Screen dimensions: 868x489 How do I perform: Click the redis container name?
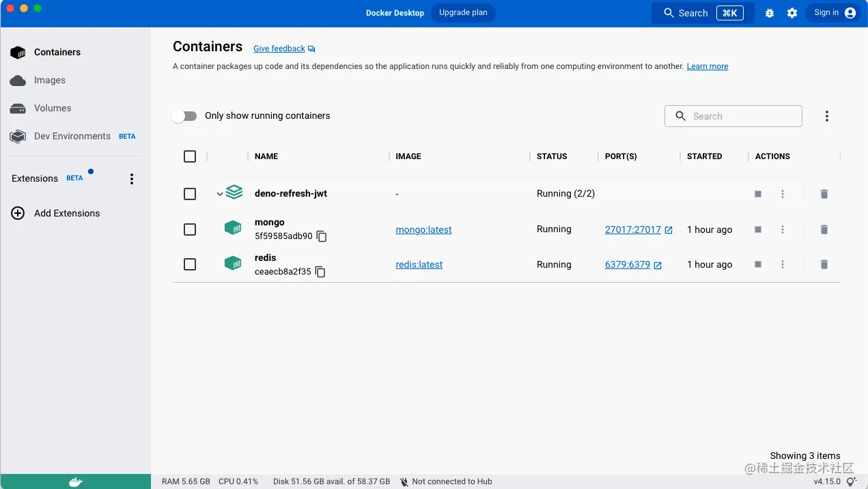[x=265, y=257]
